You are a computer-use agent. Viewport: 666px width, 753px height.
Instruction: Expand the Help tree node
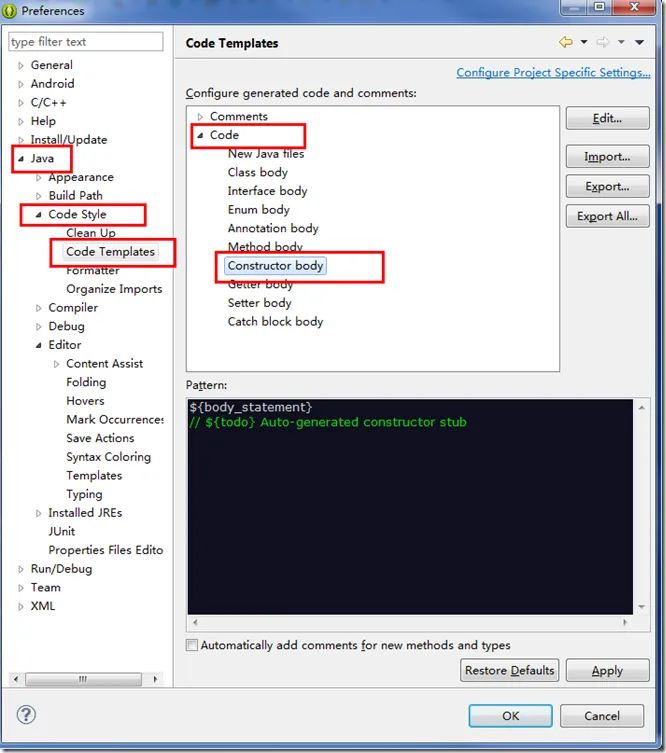click(21, 121)
